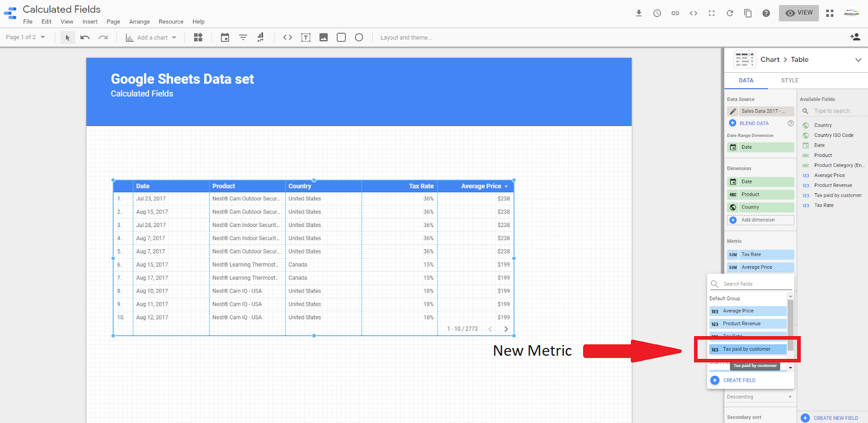This screenshot has width=868, height=423.
Task: Open the Google apps grid
Action: click(829, 13)
